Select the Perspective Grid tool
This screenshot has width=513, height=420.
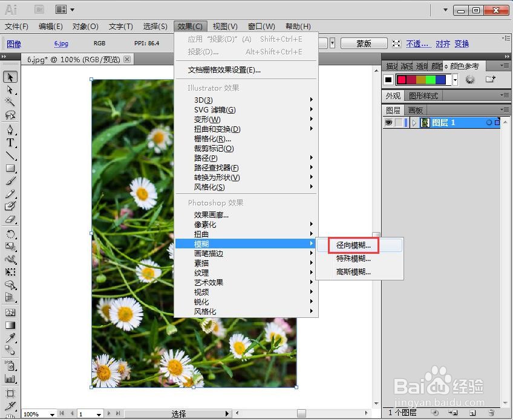(x=10, y=297)
